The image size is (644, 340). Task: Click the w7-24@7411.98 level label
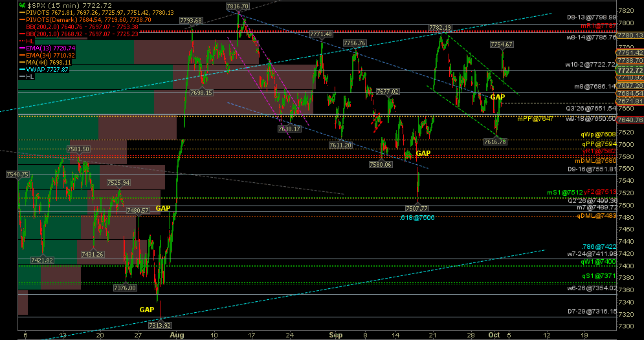pos(592,253)
